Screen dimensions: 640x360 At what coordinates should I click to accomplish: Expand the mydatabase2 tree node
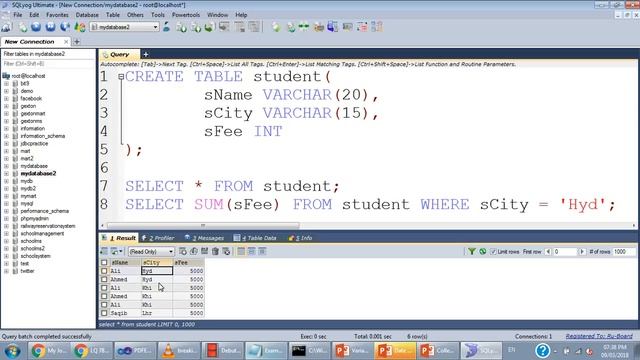coord(6,173)
